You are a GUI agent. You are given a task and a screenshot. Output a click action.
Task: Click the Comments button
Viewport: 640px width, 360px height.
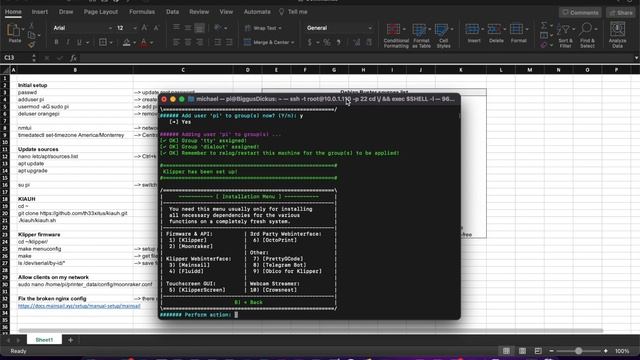coord(580,13)
